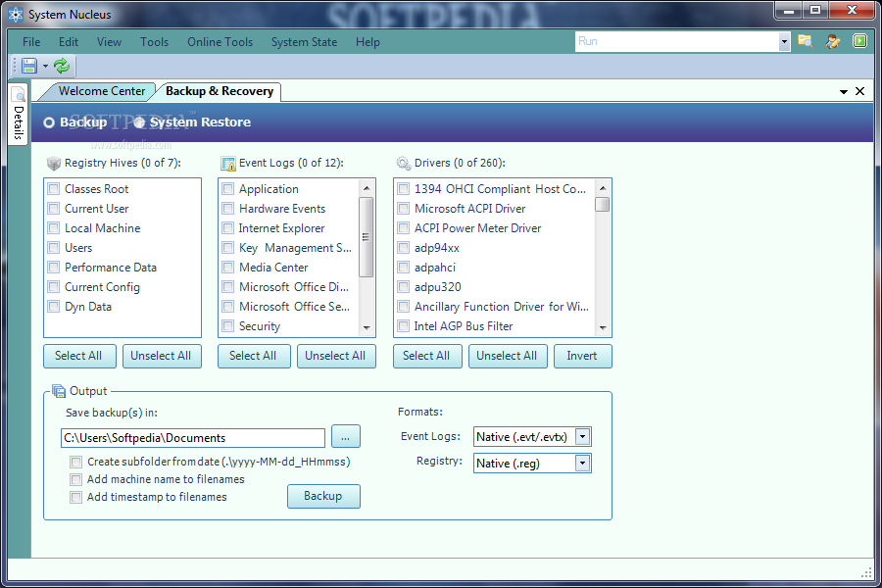Click Select All under Event Logs
The width and height of the screenshot is (882, 588).
click(x=254, y=356)
